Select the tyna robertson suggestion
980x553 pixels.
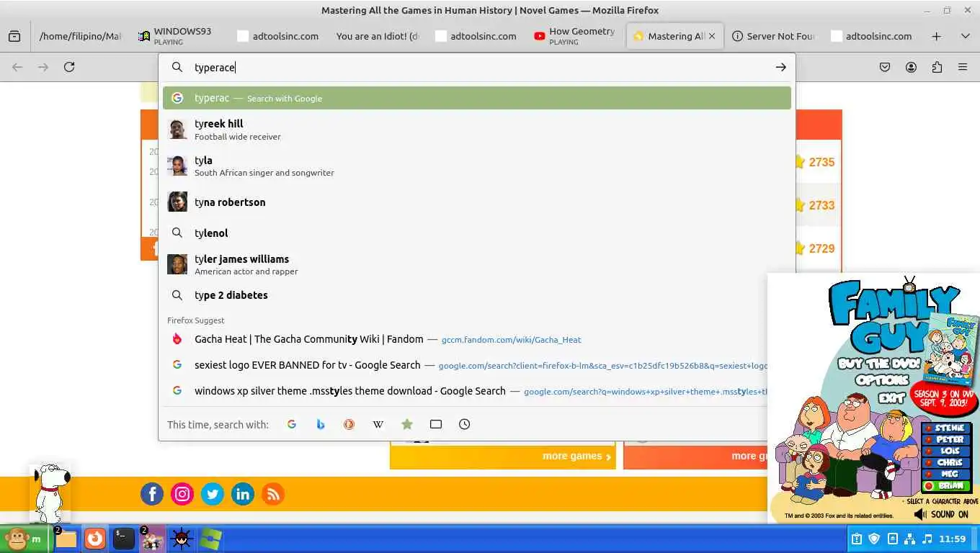(476, 202)
